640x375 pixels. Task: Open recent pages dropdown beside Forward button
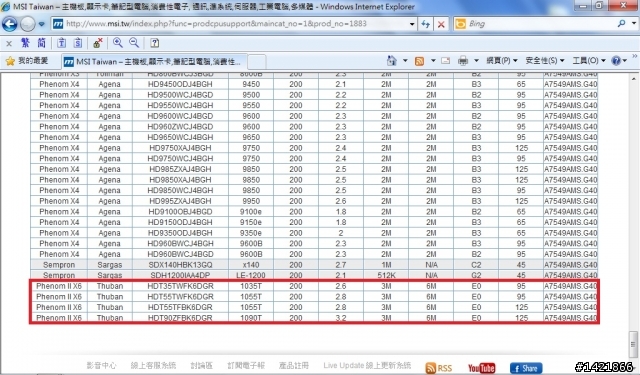pos(42,24)
